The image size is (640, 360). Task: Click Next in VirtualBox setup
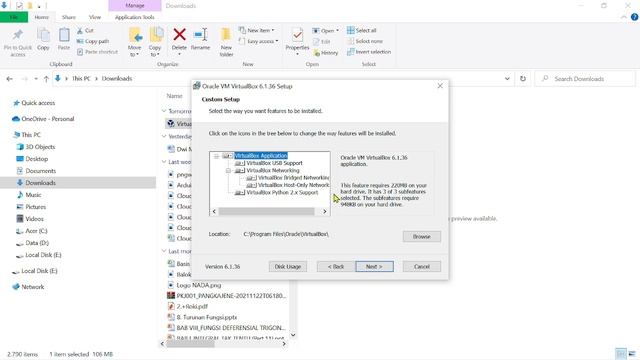click(374, 267)
